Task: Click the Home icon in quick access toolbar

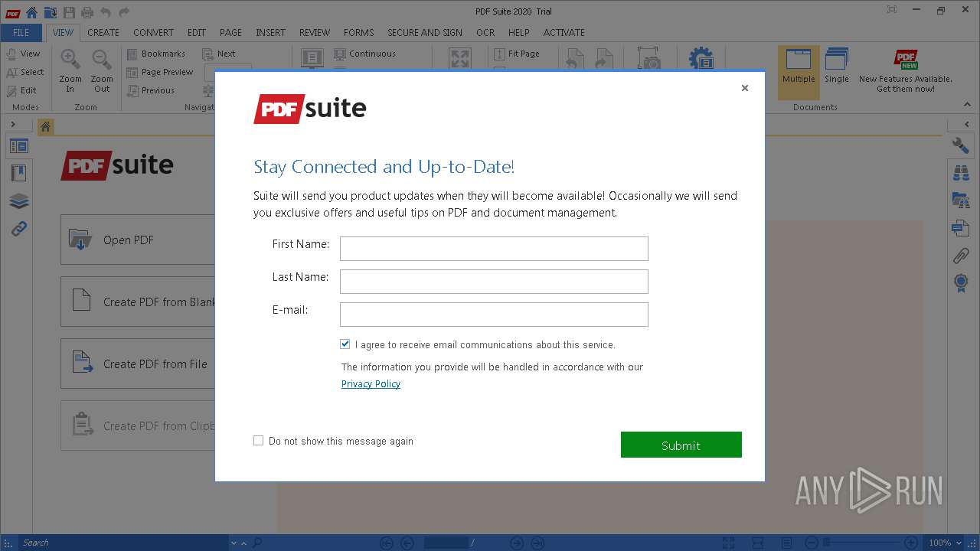Action: (31, 11)
